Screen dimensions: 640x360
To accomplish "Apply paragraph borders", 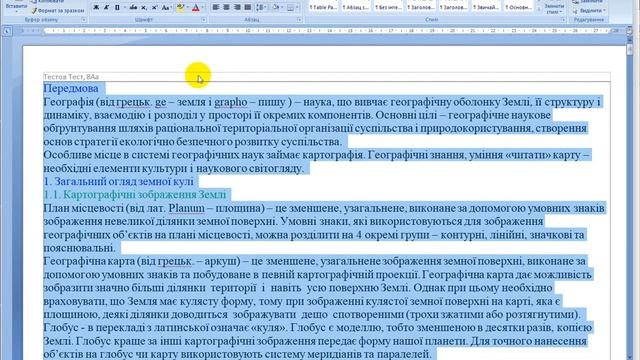I will [x=290, y=7].
